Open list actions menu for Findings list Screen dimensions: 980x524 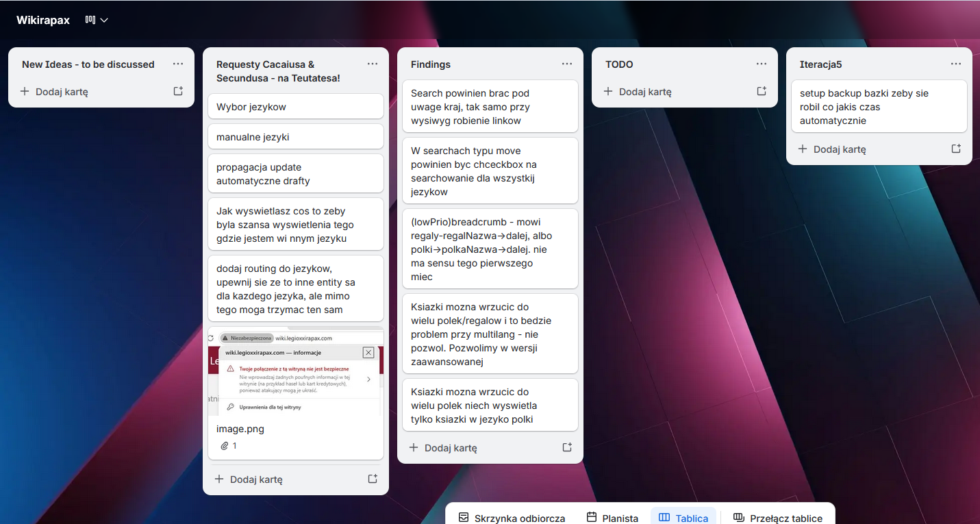click(567, 64)
